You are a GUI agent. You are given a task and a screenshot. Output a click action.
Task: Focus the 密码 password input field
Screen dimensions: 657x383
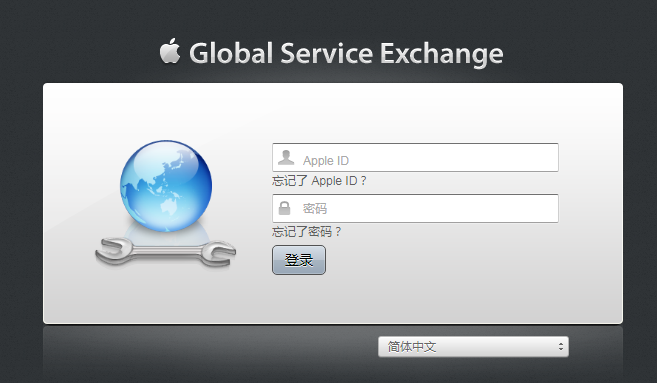pyautogui.click(x=415, y=208)
